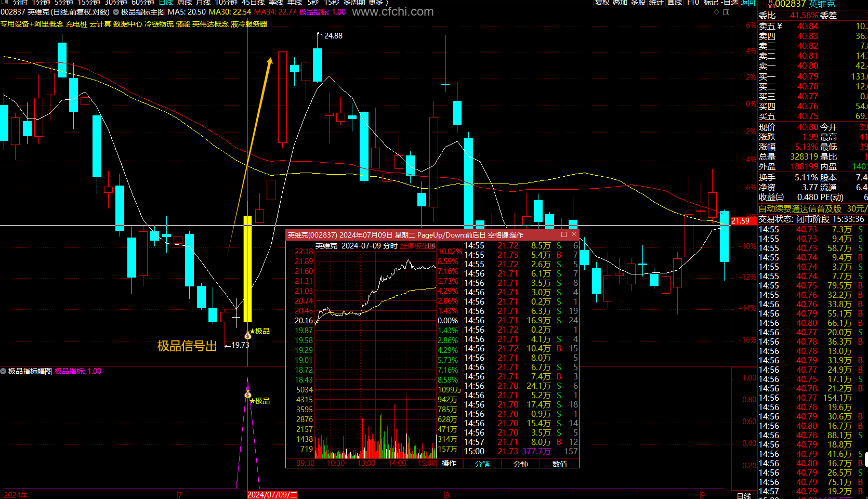Switch popup to 分笔 tab
The image size is (868, 499).
coord(482,464)
